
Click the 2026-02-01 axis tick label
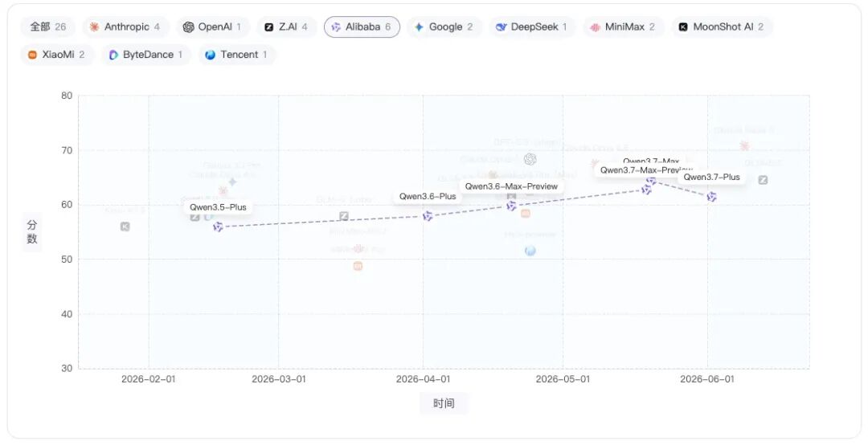click(x=149, y=379)
